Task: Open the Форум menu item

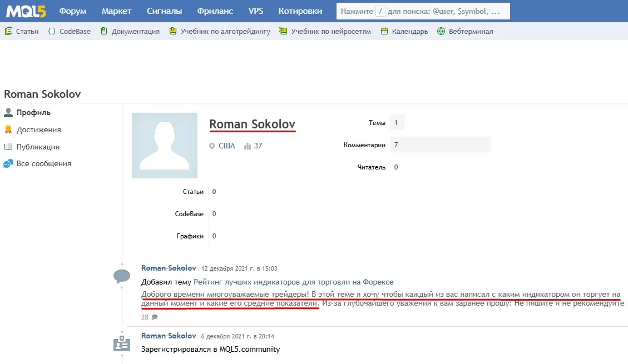Action: pos(73,11)
